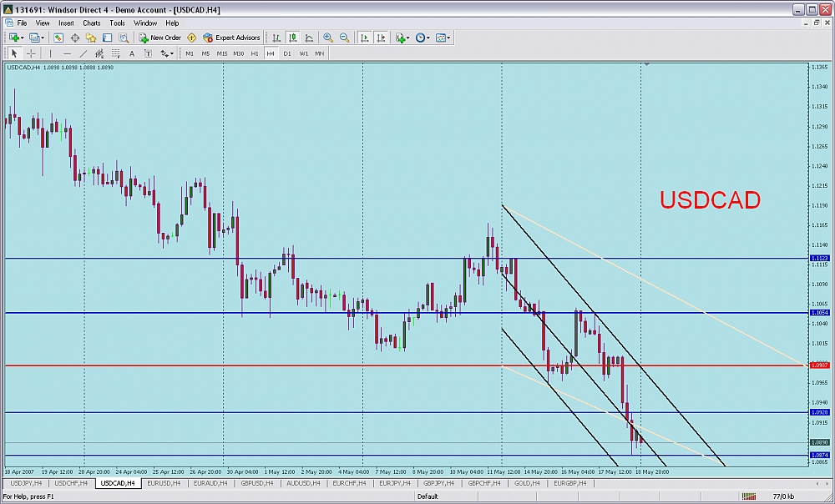Viewport: 835px width, 504px height.
Task: Click the red 1.0987 price level label
Action: tap(818, 365)
